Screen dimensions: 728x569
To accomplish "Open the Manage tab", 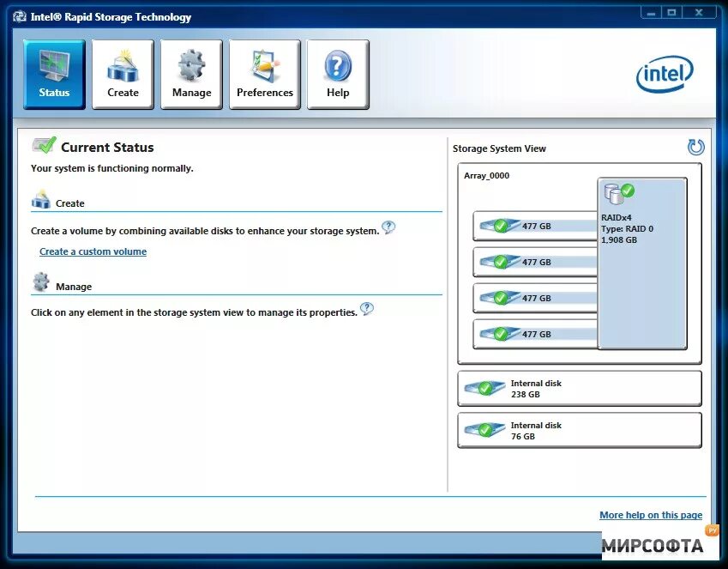I will pos(191,75).
